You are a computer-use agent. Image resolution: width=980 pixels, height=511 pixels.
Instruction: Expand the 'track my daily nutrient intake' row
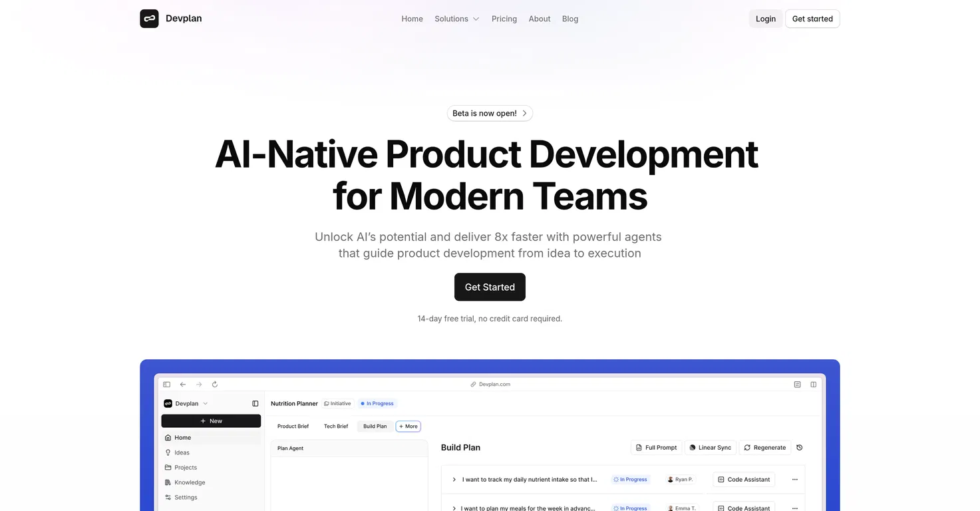(x=454, y=479)
